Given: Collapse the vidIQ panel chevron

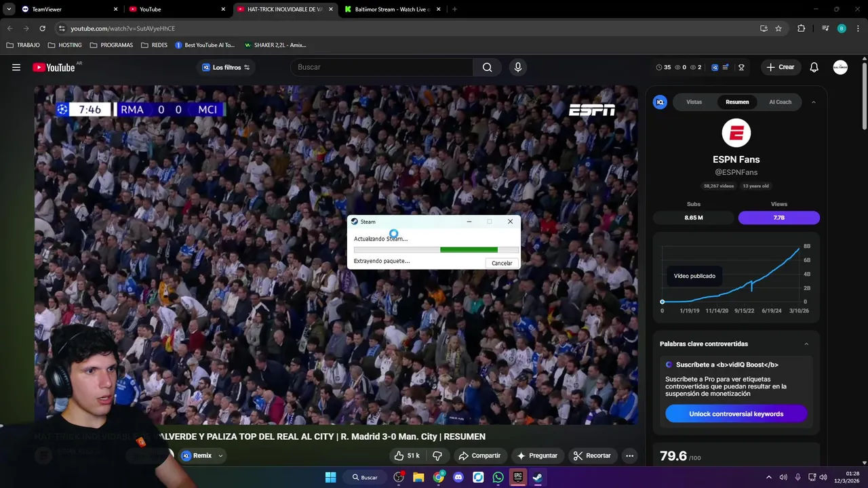Looking at the screenshot, I should pyautogui.click(x=813, y=102).
